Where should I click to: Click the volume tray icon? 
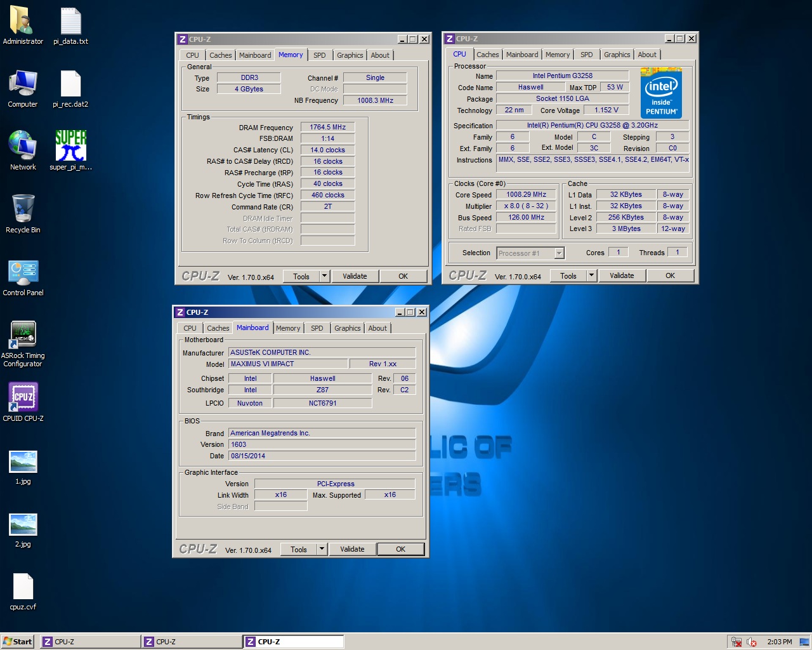(x=751, y=642)
